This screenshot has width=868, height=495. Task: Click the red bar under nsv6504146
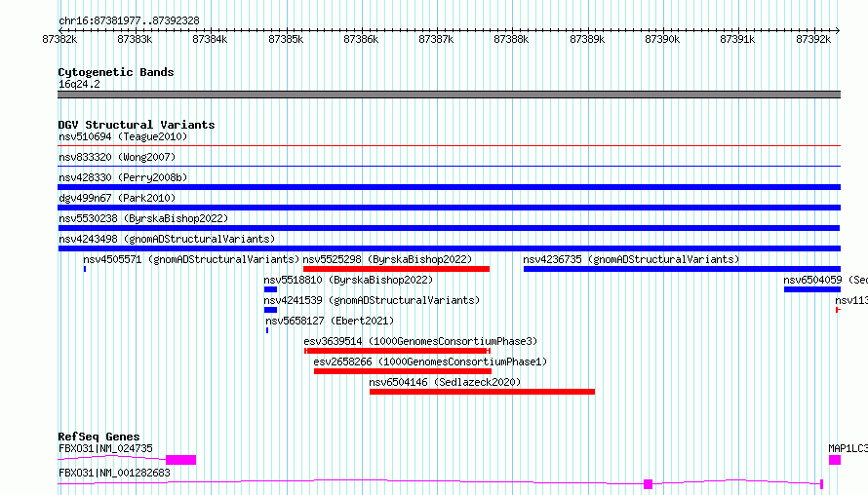tap(482, 392)
